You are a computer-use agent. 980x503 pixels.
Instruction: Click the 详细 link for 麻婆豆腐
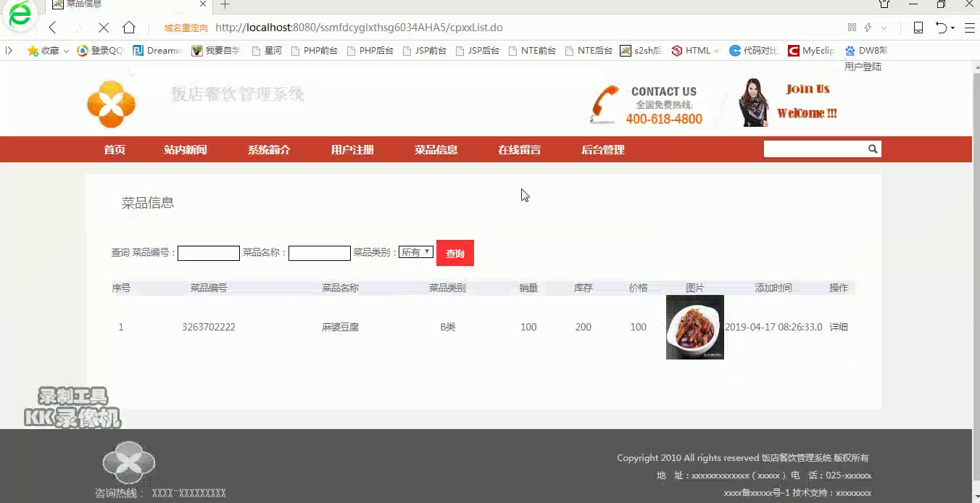click(839, 327)
